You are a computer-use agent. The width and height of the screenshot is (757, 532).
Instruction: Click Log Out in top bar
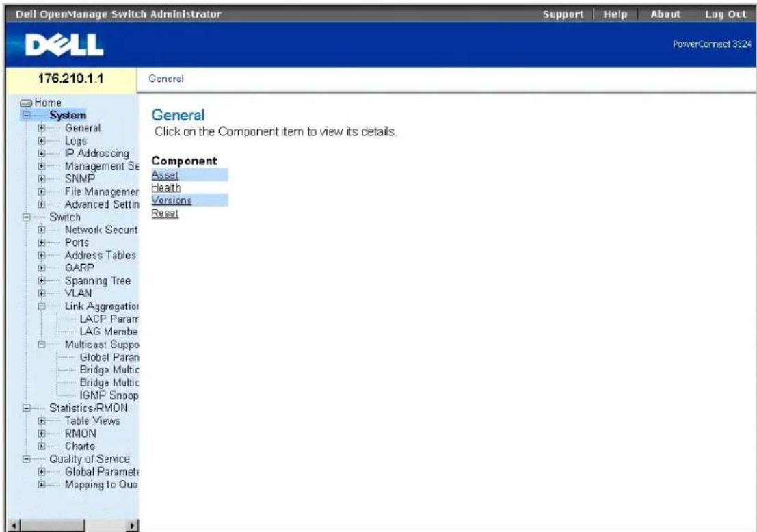coord(726,14)
